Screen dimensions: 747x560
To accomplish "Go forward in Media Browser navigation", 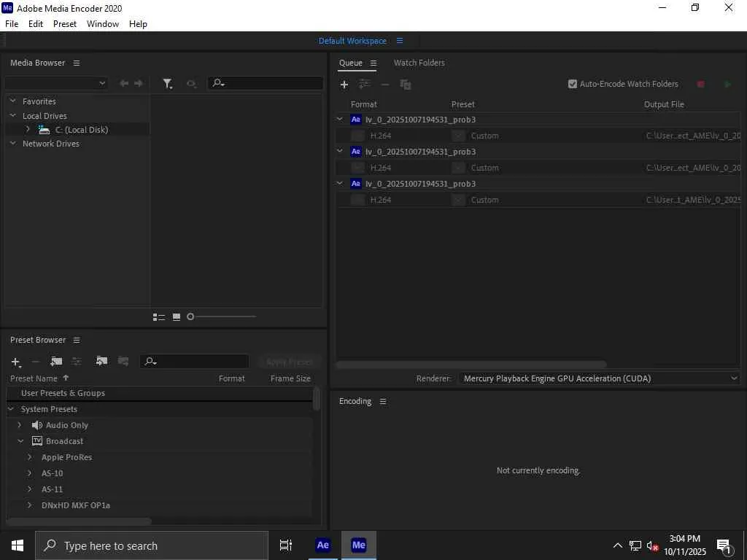I will click(x=139, y=83).
